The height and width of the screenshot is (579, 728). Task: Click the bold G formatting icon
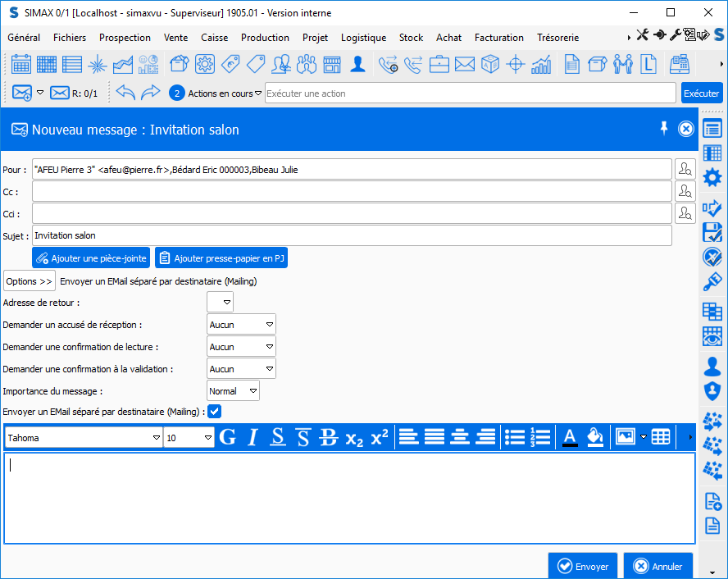tap(228, 437)
